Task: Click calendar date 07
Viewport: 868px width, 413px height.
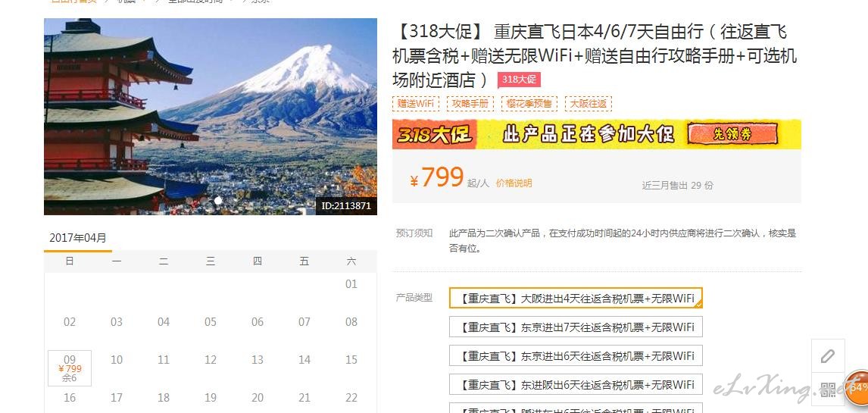Action: pos(304,321)
